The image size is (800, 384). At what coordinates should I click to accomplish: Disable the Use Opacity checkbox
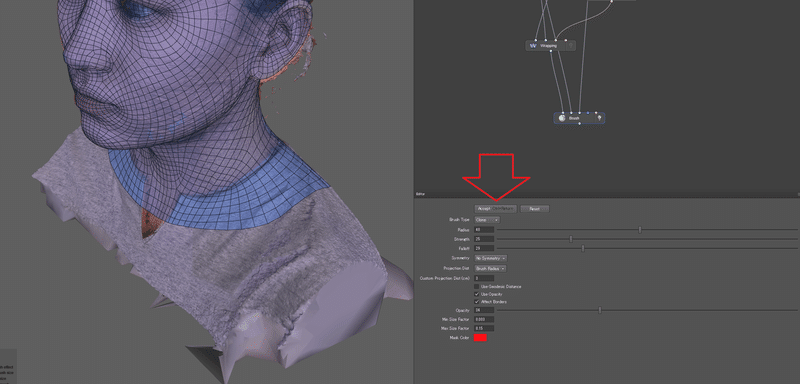pos(477,294)
